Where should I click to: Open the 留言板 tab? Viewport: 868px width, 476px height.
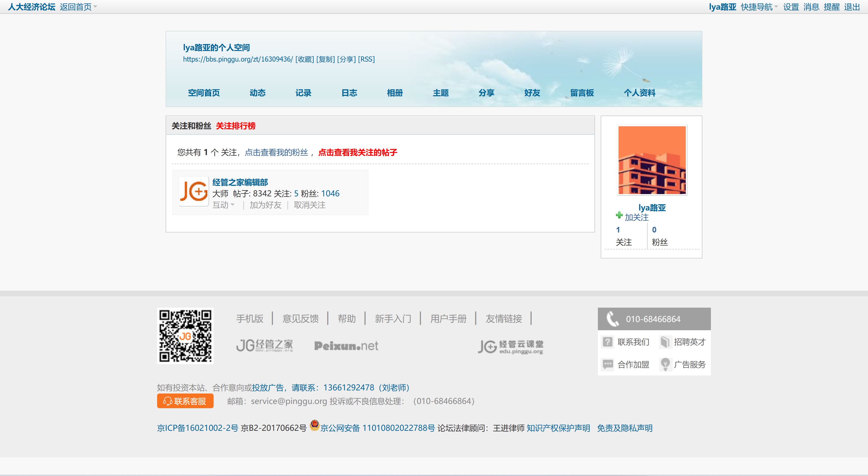pos(581,93)
